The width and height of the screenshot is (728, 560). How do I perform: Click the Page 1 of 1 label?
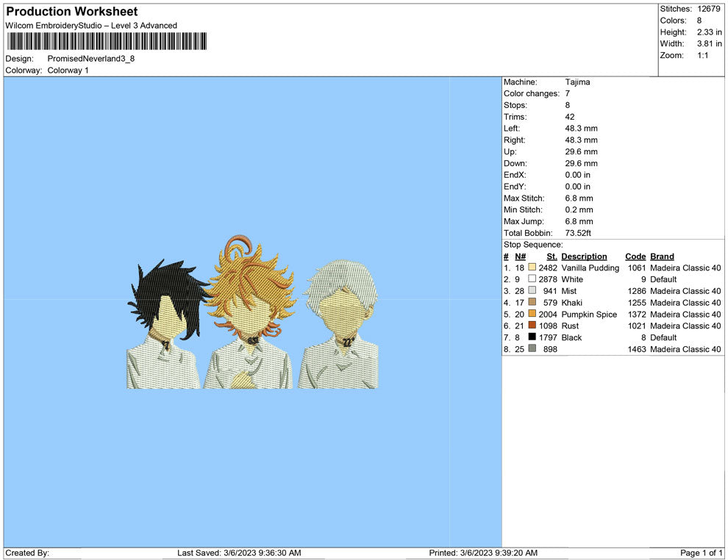coord(700,553)
